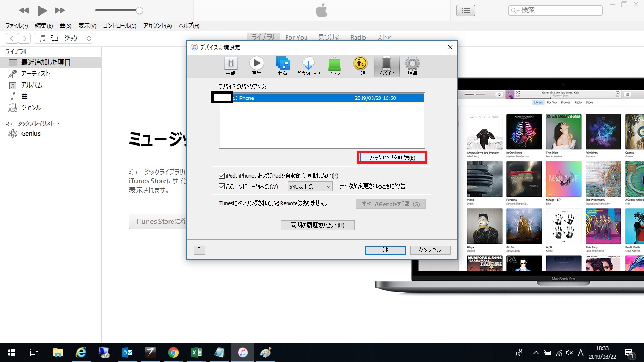The image size is (644, 362).
Task: Switch to the ライブラリ tab
Action: (263, 37)
